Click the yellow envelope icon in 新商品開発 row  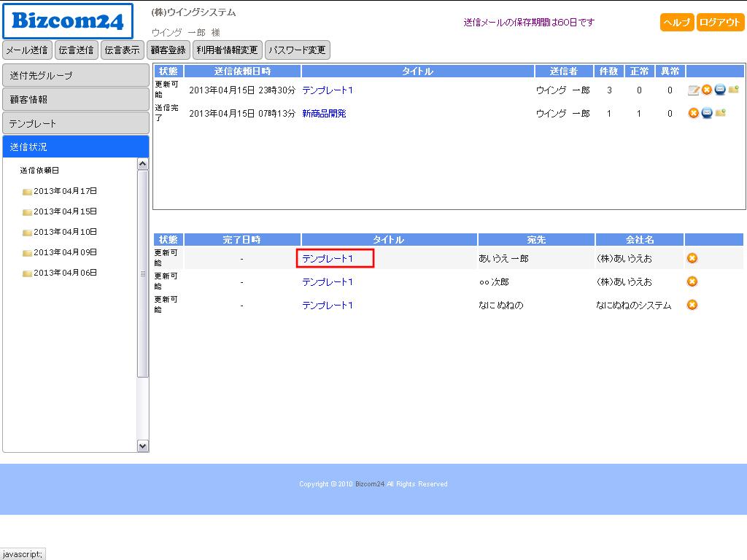720,113
